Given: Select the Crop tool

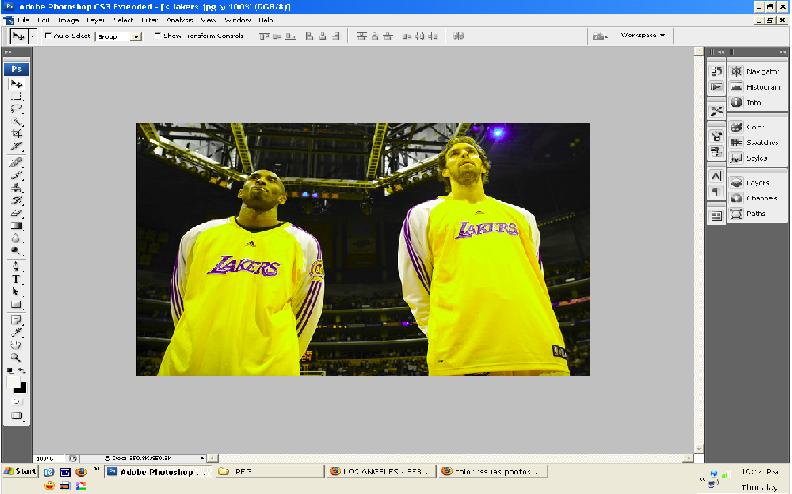Looking at the screenshot, I should coord(16,134).
